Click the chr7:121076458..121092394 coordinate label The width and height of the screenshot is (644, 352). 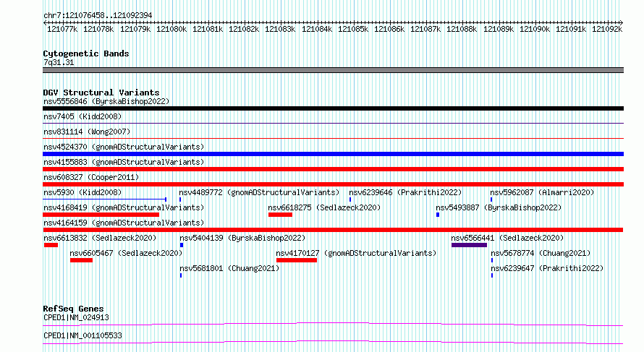pyautogui.click(x=98, y=15)
